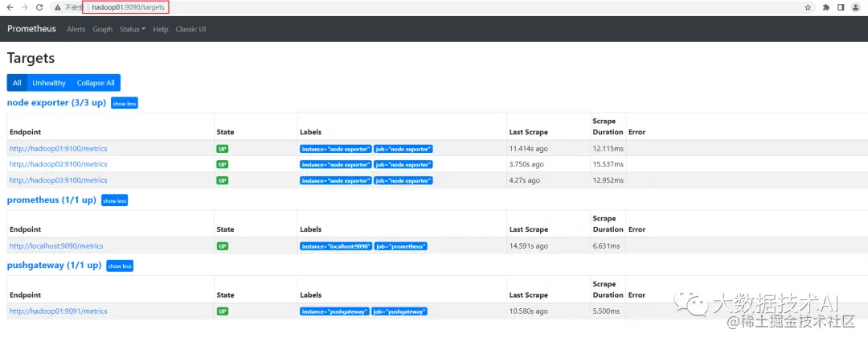
Task: Click the node exporter (3/3 up) heading
Action: pos(56,102)
